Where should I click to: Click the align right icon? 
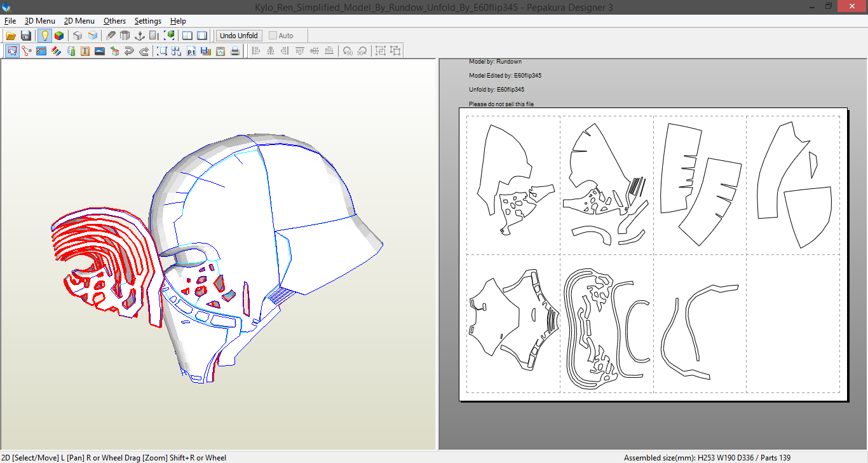(x=285, y=51)
